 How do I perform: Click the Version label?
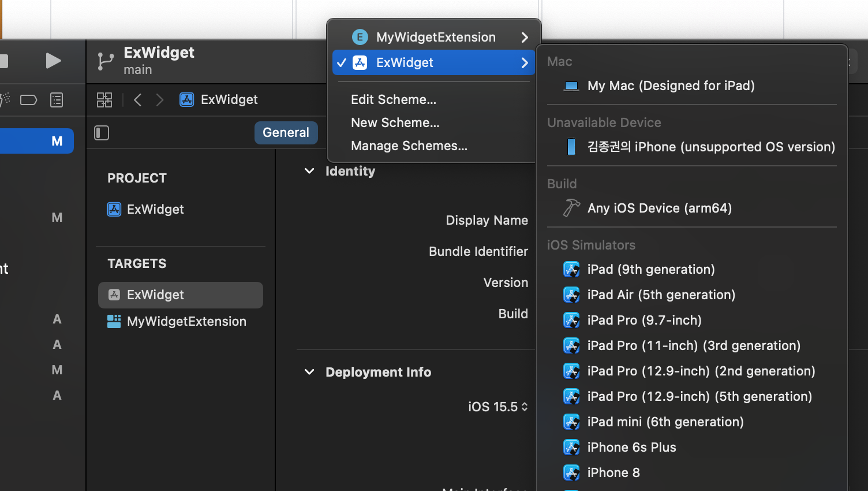506,282
